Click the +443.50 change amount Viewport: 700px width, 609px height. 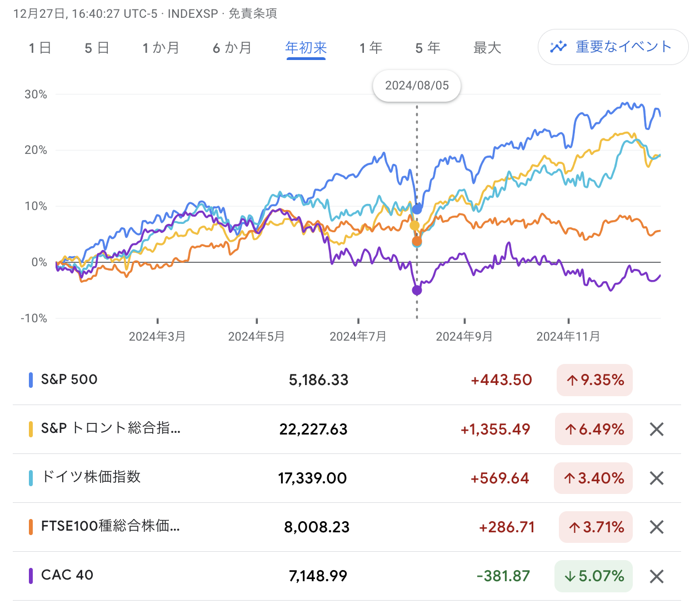pos(501,380)
